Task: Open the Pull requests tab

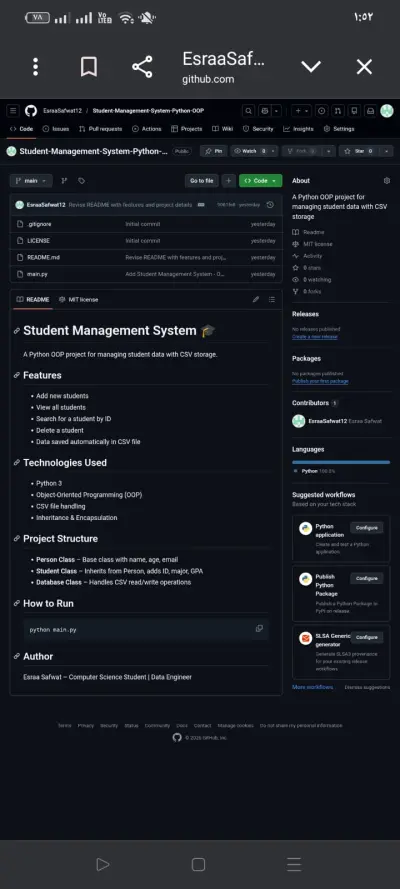Action: coord(100,129)
